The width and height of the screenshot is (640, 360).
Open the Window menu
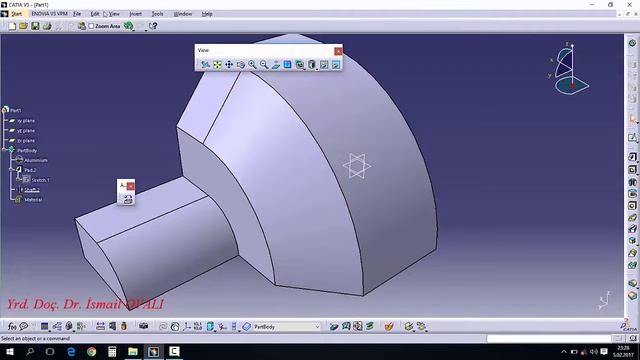click(x=183, y=14)
